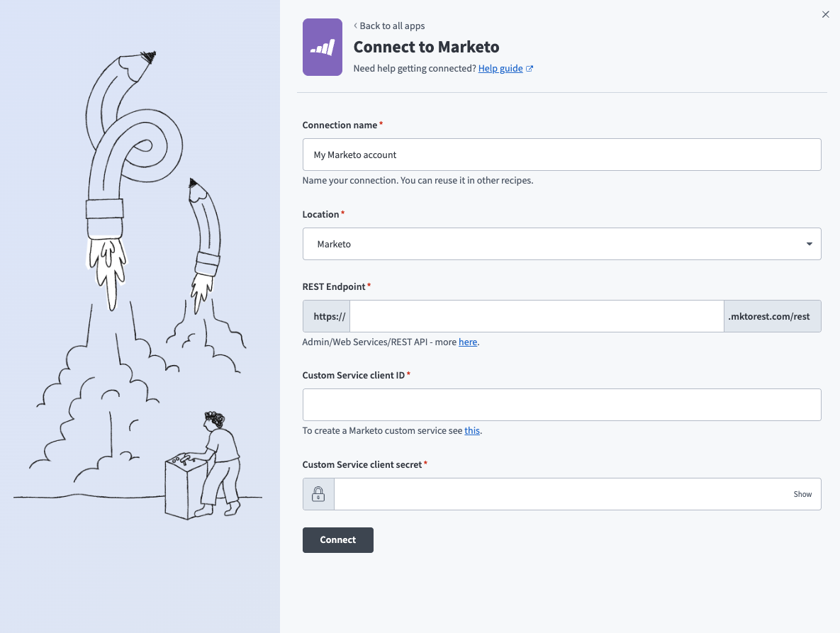Click the external link icon beside Help guide

tap(530, 69)
